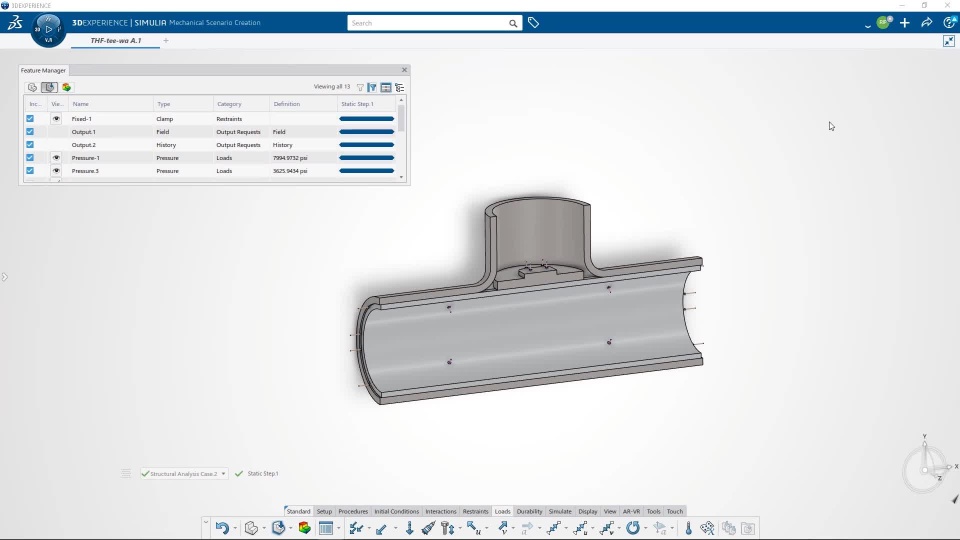Click the Update model icon in bottom toolbar
Image resolution: width=960 pixels, height=540 pixels.
[x=278, y=528]
